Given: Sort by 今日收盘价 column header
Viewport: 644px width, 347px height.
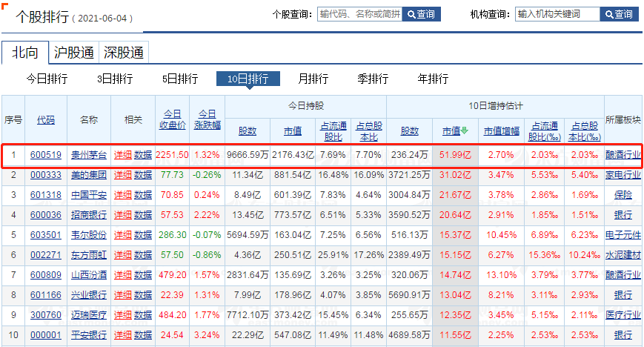Looking at the screenshot, I should tap(173, 119).
